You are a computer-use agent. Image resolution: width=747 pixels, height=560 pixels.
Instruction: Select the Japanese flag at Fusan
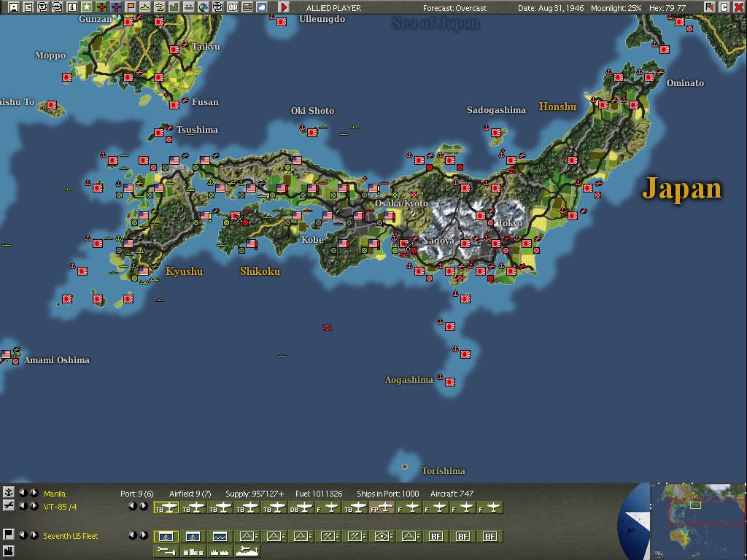tap(174, 105)
